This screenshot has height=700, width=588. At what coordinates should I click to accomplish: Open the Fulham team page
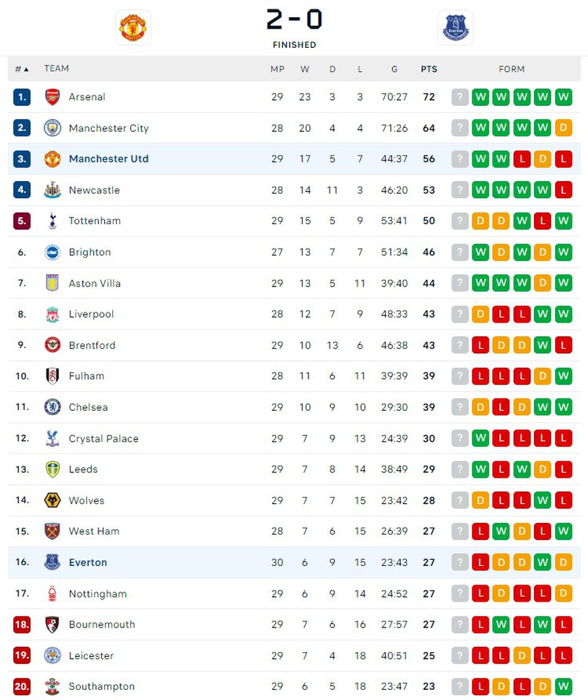[x=86, y=377]
